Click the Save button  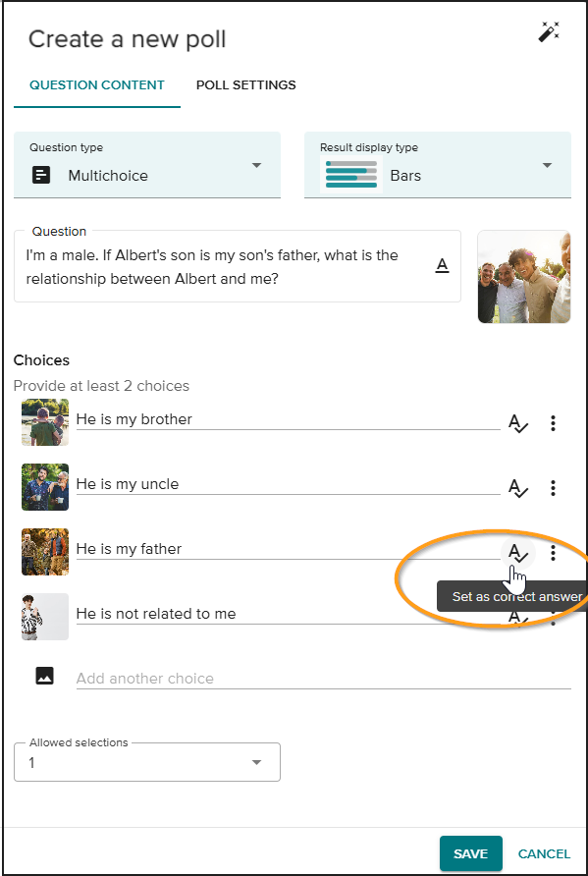pyautogui.click(x=471, y=853)
